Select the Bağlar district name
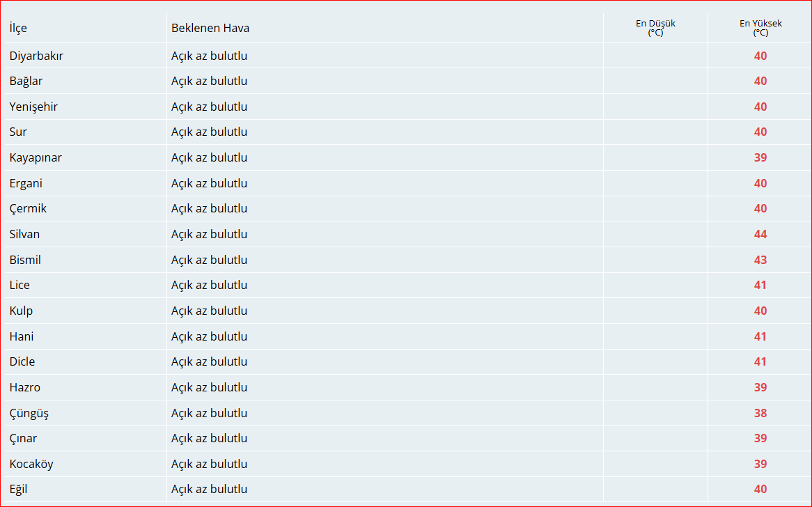This screenshot has width=812, height=507. [26, 81]
